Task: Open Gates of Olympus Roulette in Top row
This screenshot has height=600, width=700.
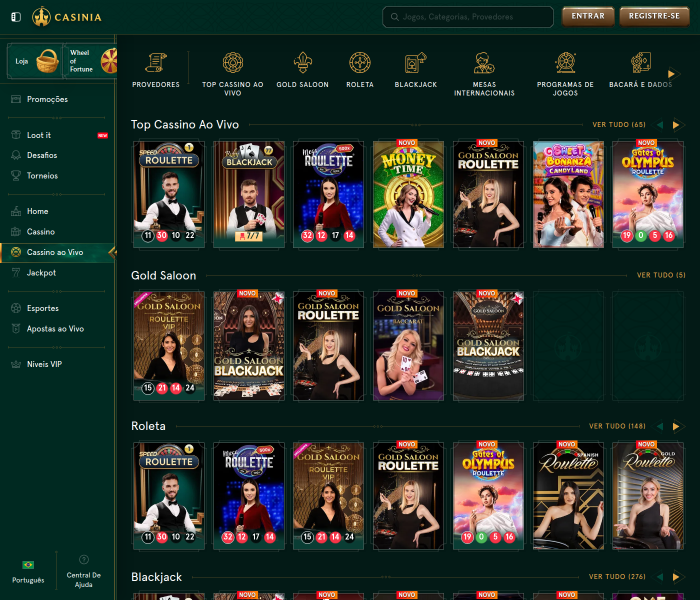Action: (x=648, y=194)
